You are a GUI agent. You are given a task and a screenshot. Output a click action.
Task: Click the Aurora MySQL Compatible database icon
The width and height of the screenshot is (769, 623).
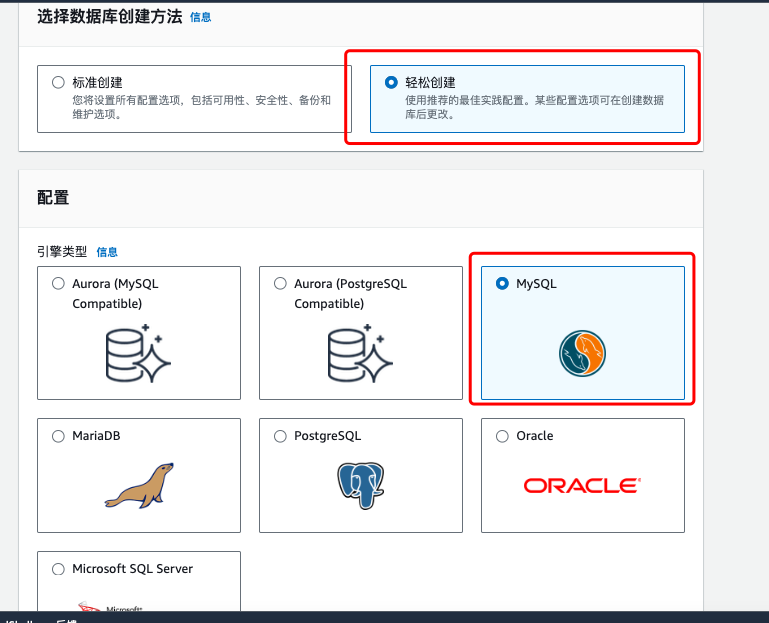138,354
